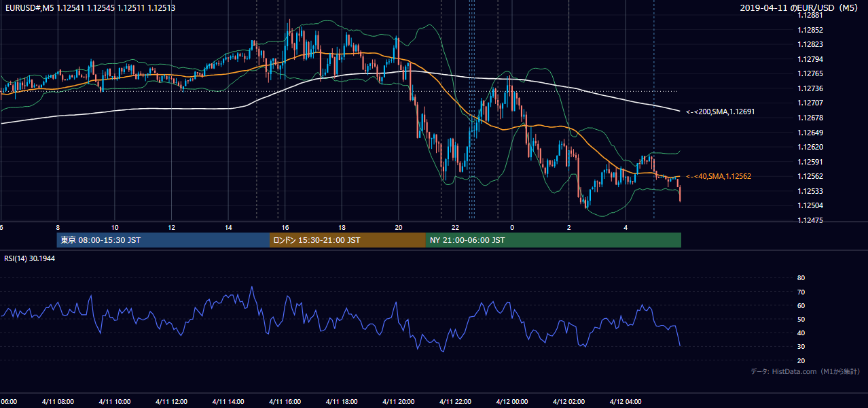868x408 pixels.
Task: Click price axis value 1.12678
Action: (811, 118)
